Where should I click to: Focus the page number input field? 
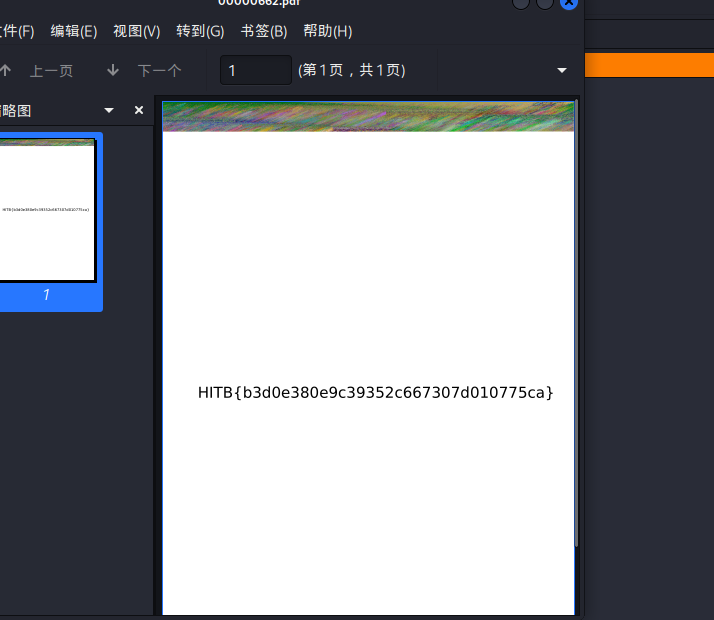[x=256, y=70]
